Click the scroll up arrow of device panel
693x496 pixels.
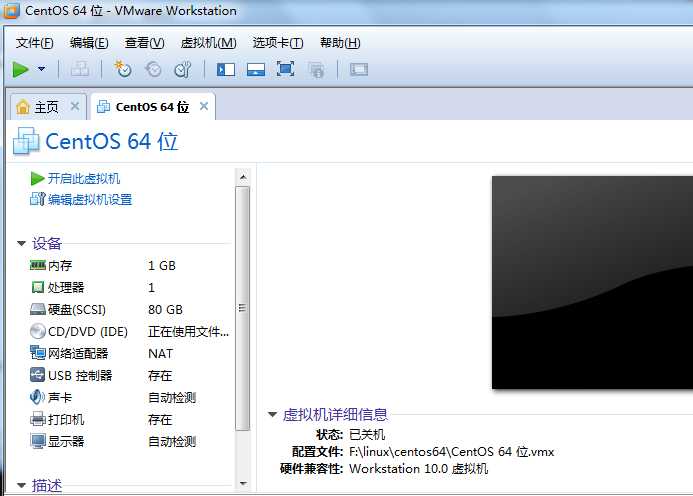(x=243, y=177)
